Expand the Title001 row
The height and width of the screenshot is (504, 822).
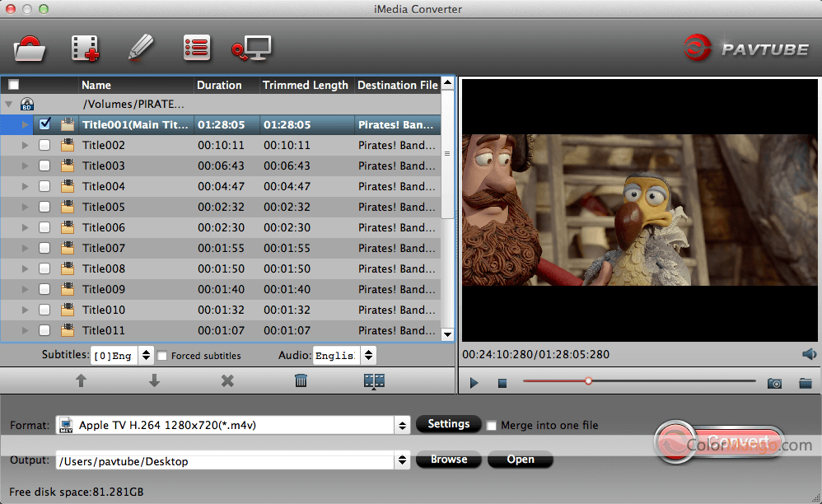coord(25,124)
